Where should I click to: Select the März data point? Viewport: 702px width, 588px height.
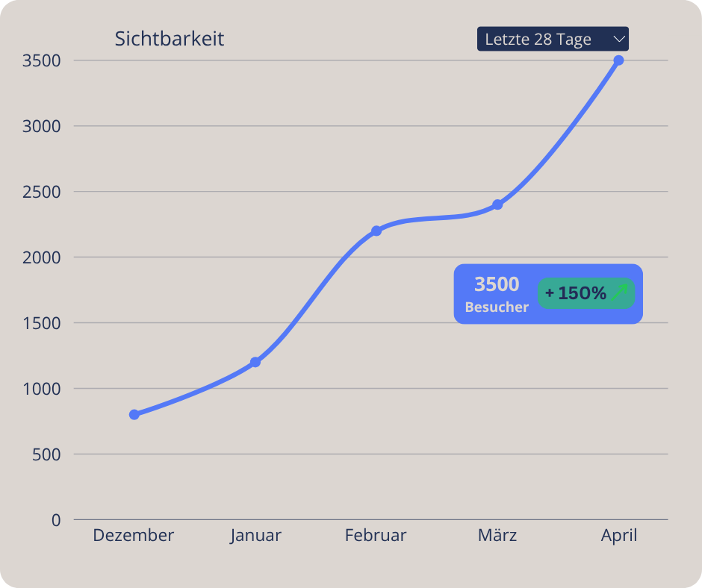click(497, 204)
